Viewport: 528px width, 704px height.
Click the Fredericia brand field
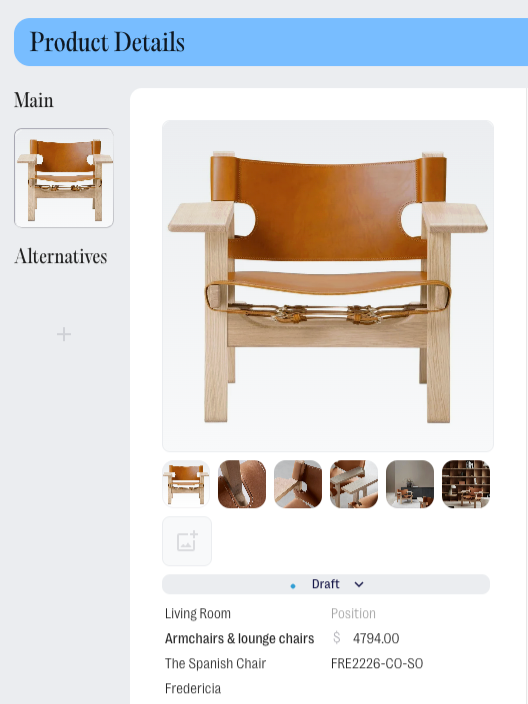193,688
